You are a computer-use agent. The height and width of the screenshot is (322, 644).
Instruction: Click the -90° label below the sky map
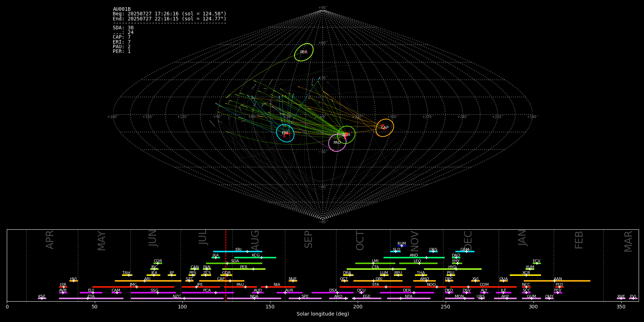(322, 222)
